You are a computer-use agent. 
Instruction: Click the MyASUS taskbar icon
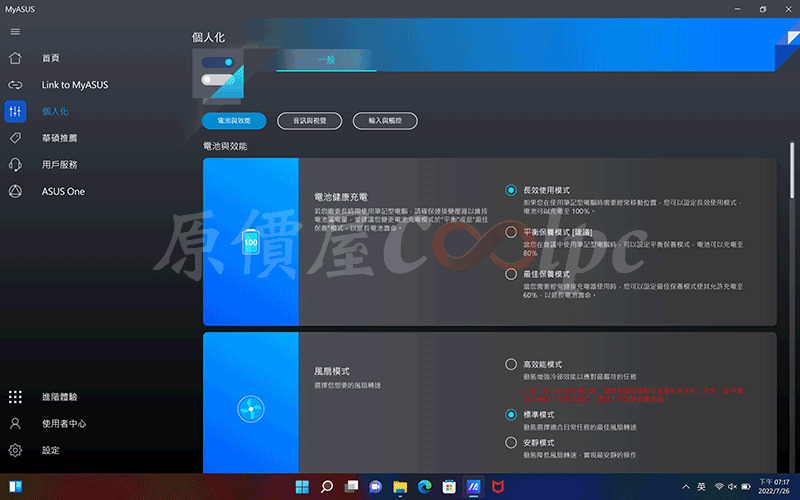(x=473, y=487)
